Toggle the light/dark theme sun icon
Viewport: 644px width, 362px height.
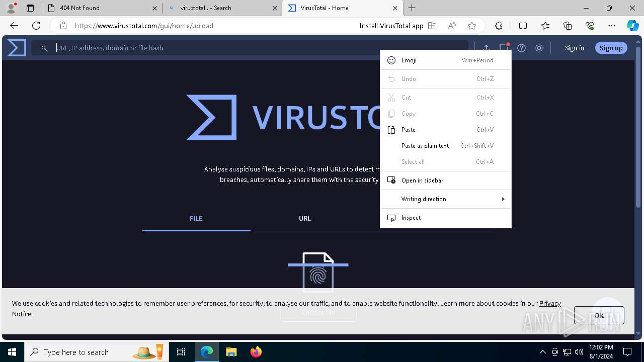coord(539,48)
